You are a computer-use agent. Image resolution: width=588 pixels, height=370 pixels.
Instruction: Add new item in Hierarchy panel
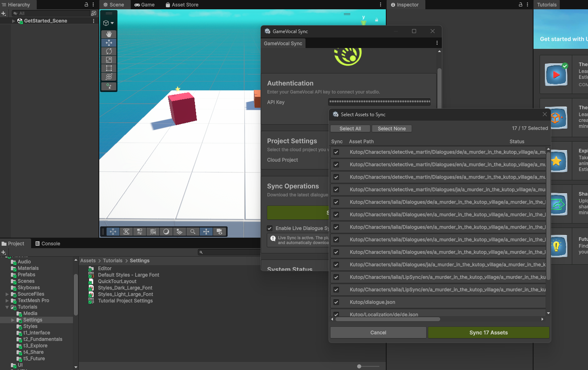4,13
